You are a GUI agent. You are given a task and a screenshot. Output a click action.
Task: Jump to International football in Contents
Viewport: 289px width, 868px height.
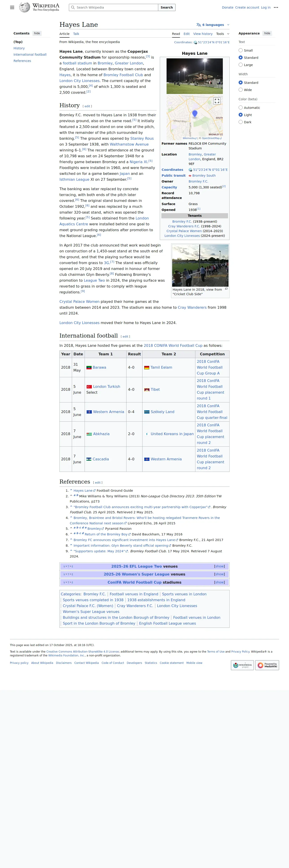tap(30, 55)
